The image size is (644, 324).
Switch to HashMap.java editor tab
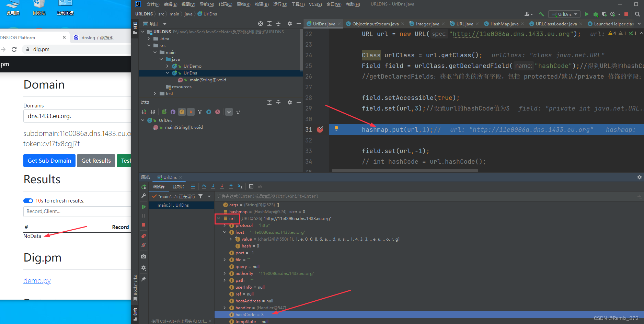(x=504, y=24)
